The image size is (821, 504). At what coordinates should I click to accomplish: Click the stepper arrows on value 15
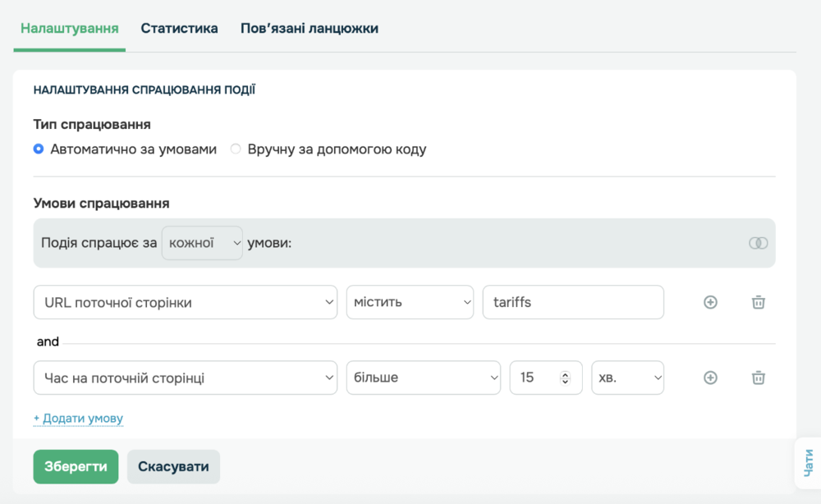[565, 378]
